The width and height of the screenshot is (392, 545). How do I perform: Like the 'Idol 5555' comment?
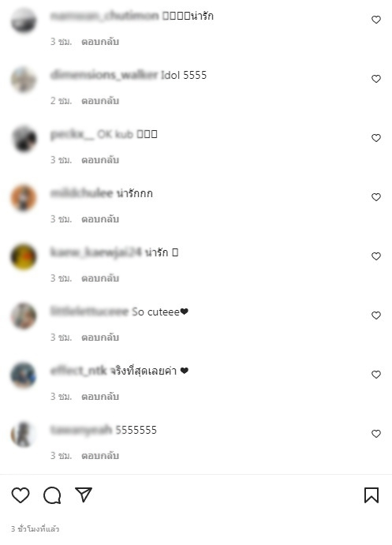pos(376,79)
